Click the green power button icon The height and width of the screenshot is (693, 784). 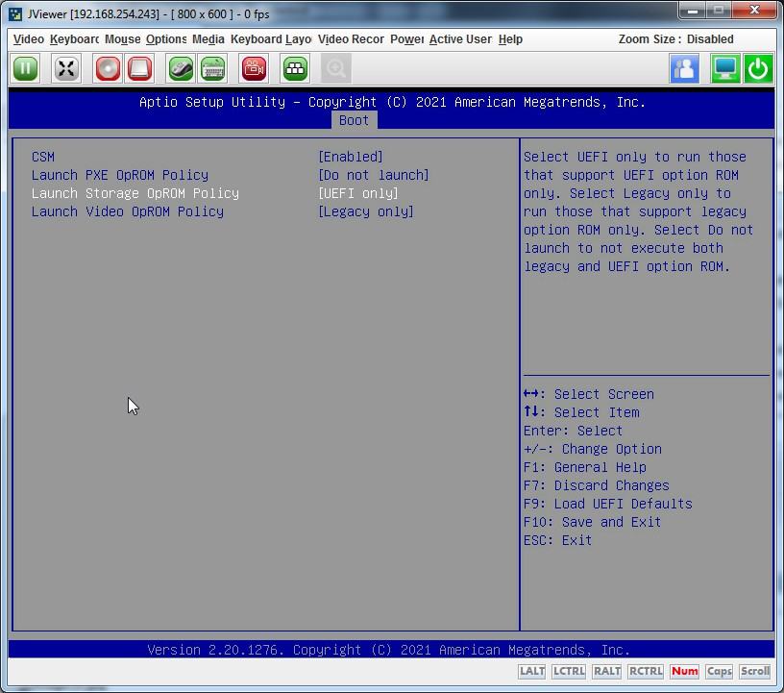(758, 68)
